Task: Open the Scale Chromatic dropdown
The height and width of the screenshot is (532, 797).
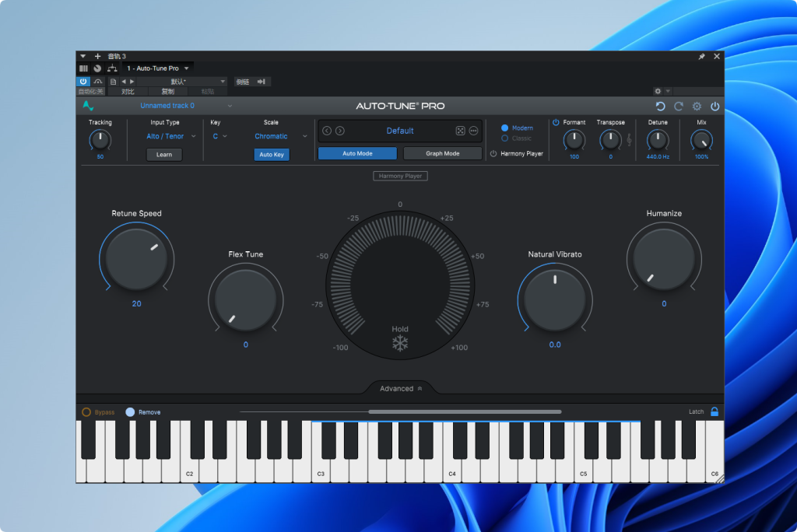Action: (x=280, y=136)
